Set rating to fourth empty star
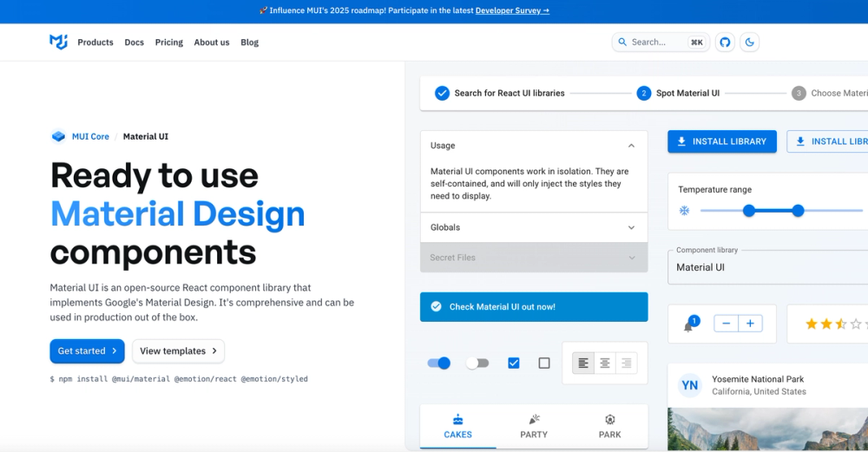This screenshot has height=452, width=868. pyautogui.click(x=856, y=324)
